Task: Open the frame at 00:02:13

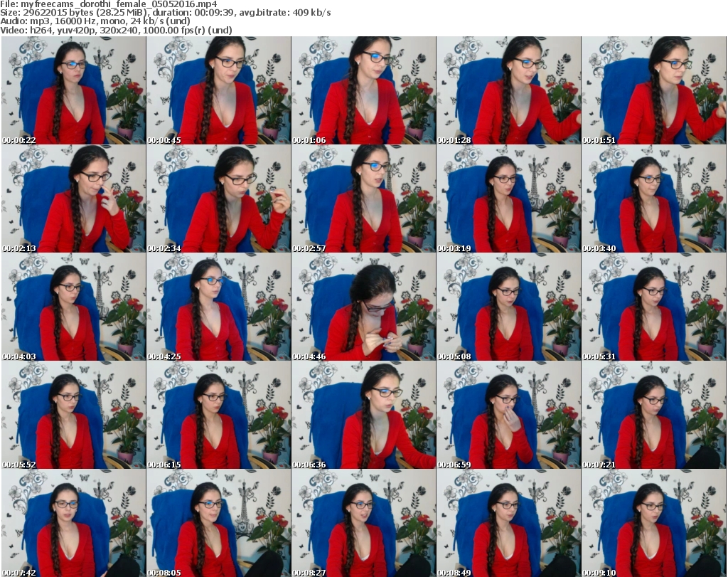Action: click(x=73, y=198)
